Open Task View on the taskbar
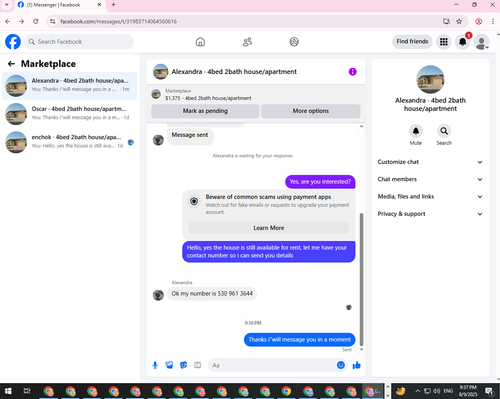Image resolution: width=500 pixels, height=399 pixels. (27, 391)
